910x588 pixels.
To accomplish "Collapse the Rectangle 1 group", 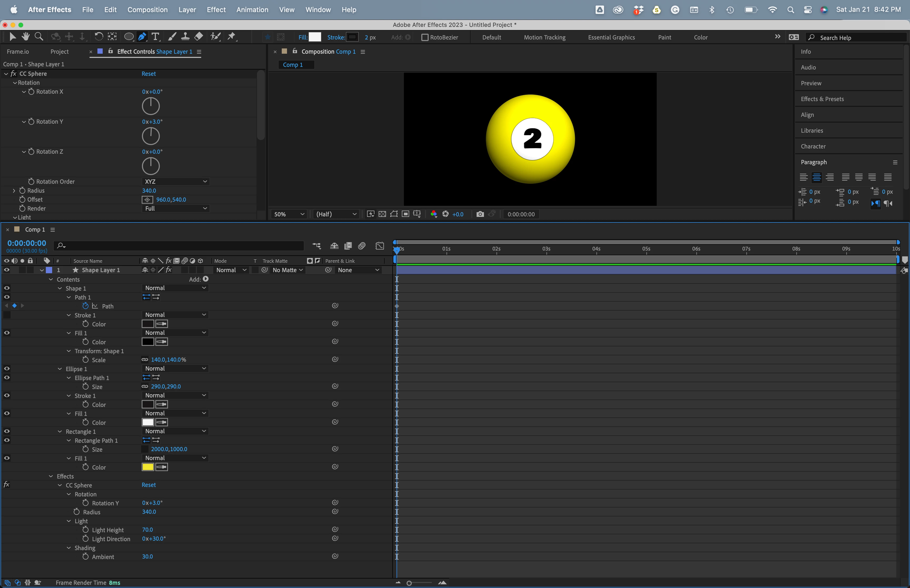I will pyautogui.click(x=60, y=431).
